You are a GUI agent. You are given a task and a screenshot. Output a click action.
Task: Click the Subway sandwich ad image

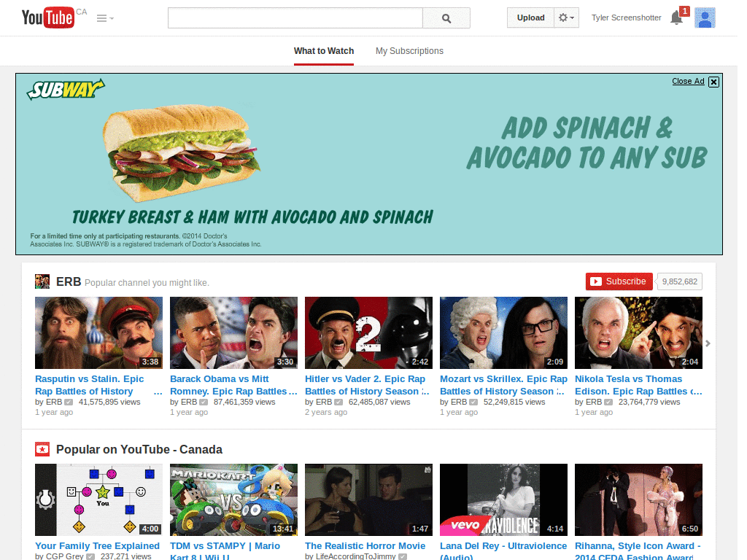click(181, 152)
